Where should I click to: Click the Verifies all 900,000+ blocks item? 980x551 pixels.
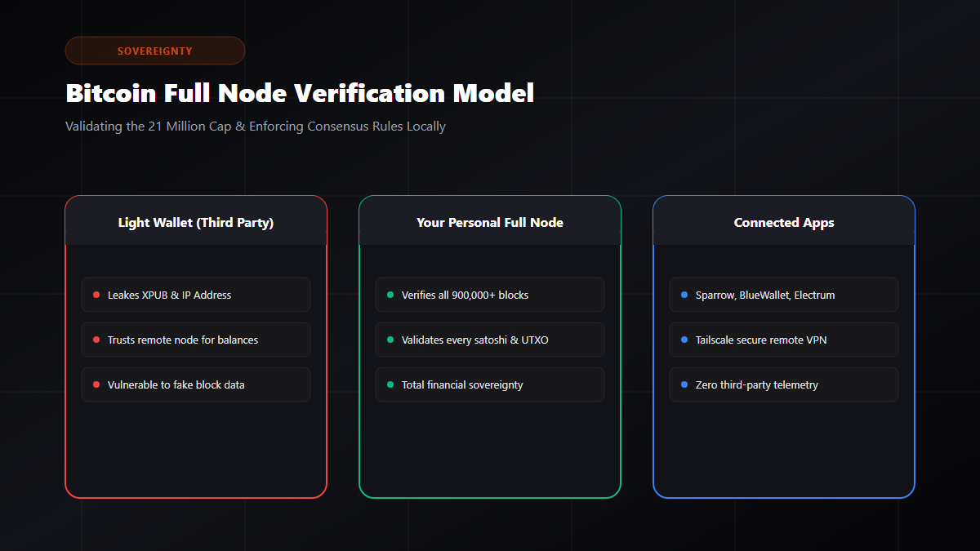[x=490, y=295]
